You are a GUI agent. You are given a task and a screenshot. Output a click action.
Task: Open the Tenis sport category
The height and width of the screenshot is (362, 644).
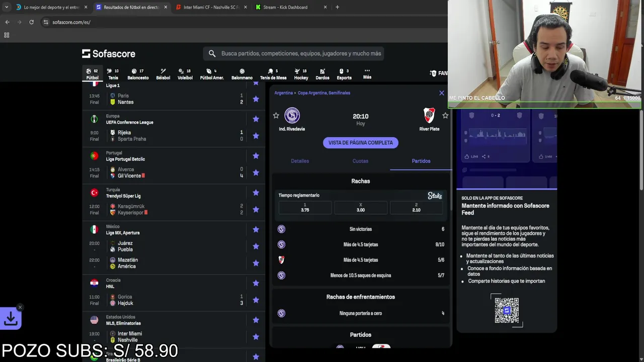point(113,74)
